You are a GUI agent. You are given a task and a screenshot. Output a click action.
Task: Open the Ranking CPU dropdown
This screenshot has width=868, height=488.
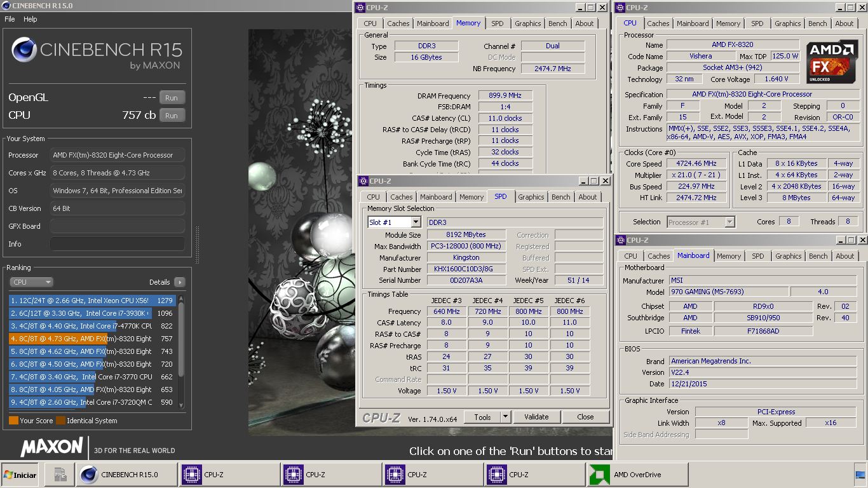pyautogui.click(x=31, y=282)
